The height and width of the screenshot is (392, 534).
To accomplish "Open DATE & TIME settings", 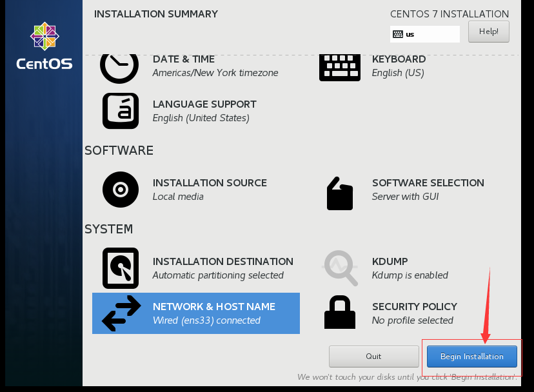I will coord(184,59).
